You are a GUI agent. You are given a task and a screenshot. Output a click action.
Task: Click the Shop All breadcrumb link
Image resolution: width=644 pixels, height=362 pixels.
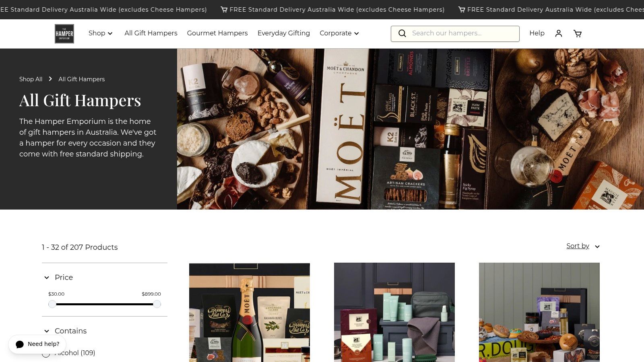(31, 79)
